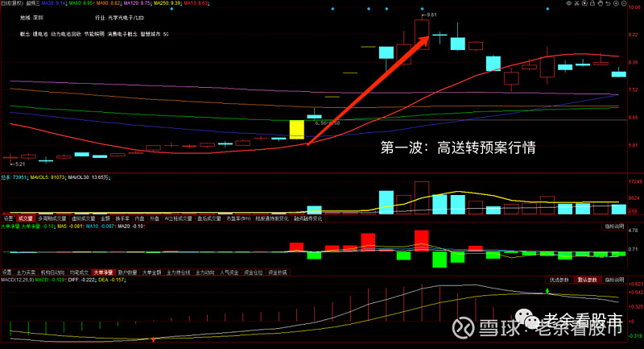The height and width of the screenshot is (349, 644).
Task: Open 指标说明 in the MACD panel
Action: (616, 280)
